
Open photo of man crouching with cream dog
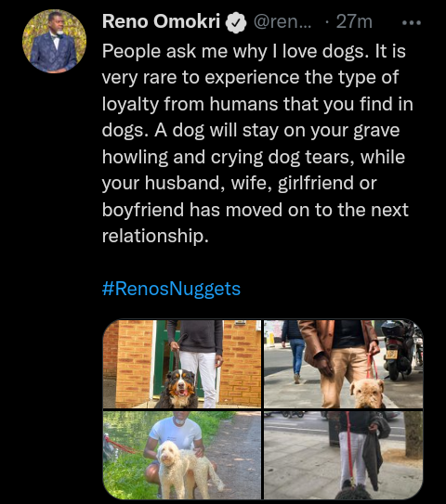tap(182, 455)
